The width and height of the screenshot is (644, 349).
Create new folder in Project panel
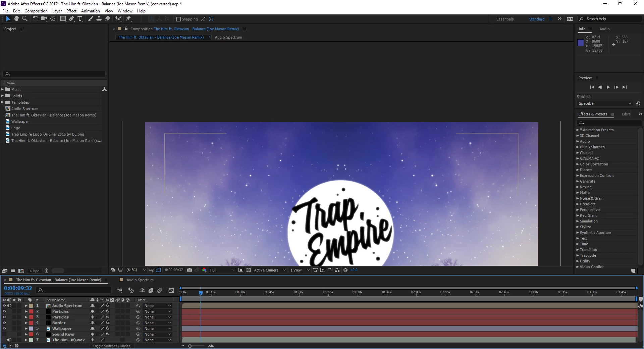pos(13,271)
